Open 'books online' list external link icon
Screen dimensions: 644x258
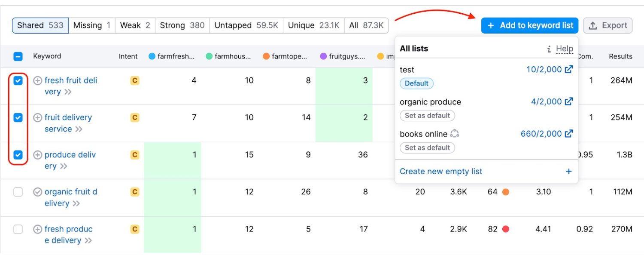tap(569, 134)
